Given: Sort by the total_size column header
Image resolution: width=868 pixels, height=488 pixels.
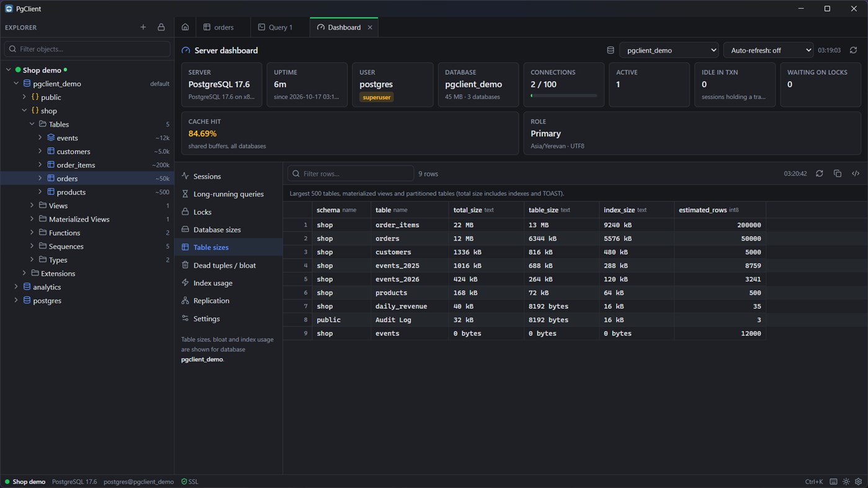Looking at the screenshot, I should click(486, 210).
